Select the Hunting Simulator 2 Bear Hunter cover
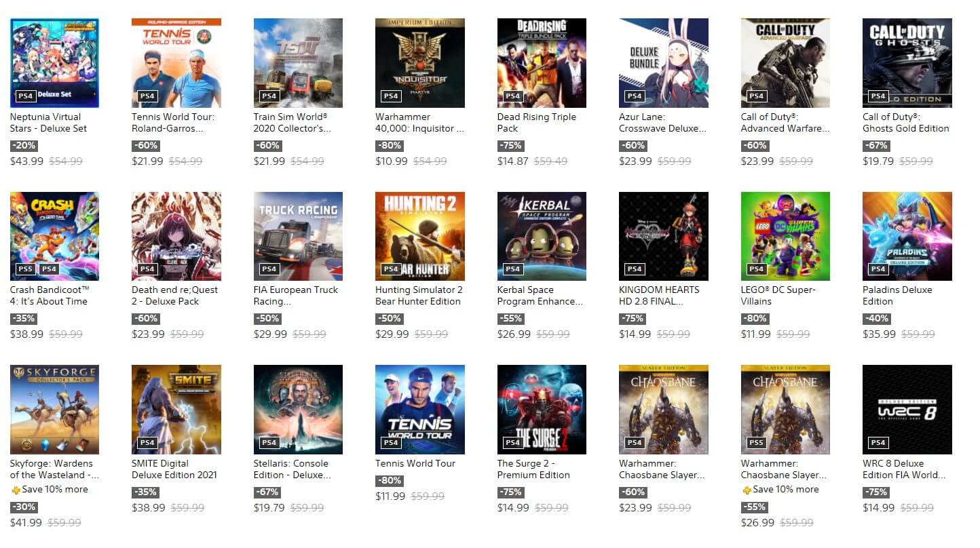 [420, 236]
